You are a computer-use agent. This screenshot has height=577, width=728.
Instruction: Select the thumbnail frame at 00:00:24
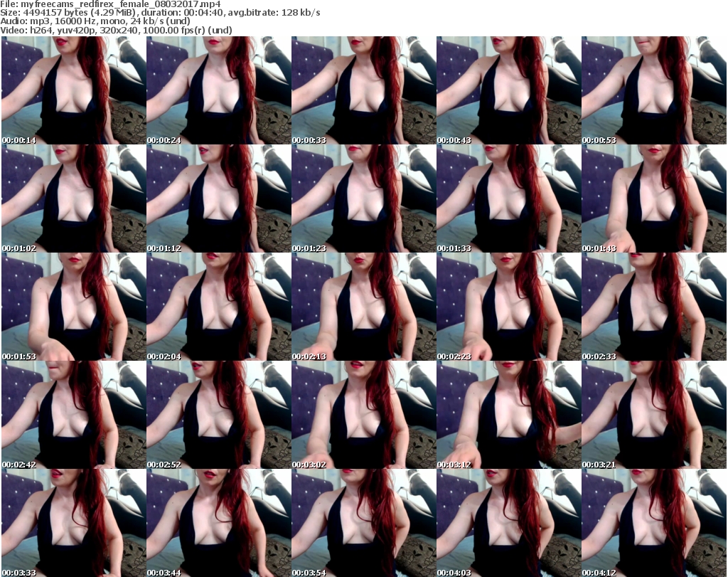pyautogui.click(x=219, y=90)
